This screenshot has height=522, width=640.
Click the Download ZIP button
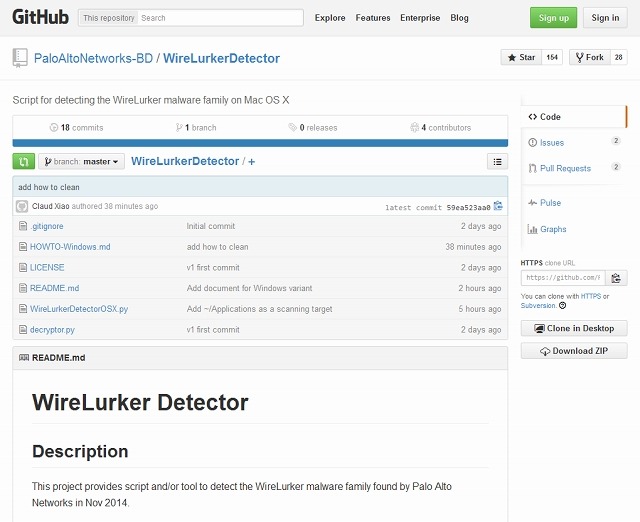pos(574,351)
